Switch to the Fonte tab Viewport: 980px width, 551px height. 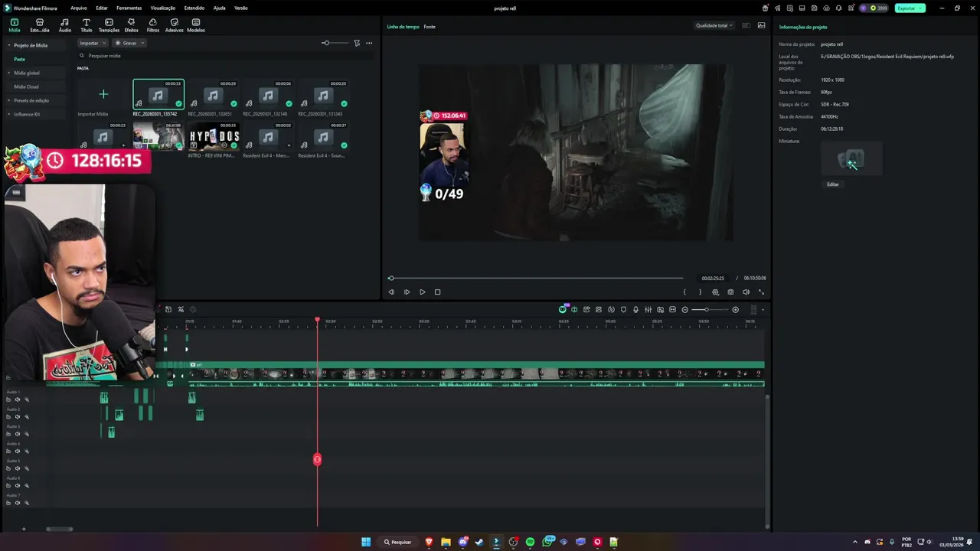tap(430, 27)
